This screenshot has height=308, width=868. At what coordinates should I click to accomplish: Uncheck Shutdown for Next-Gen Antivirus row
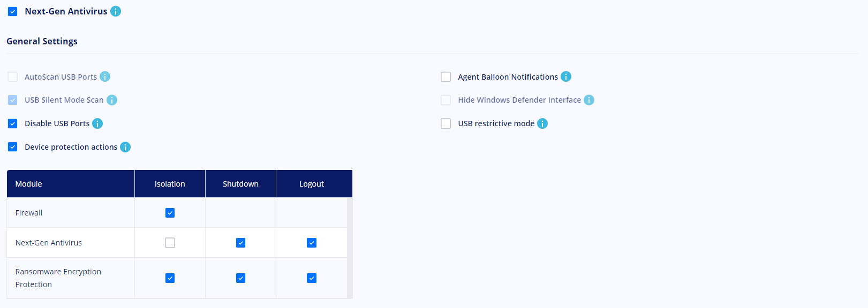240,243
